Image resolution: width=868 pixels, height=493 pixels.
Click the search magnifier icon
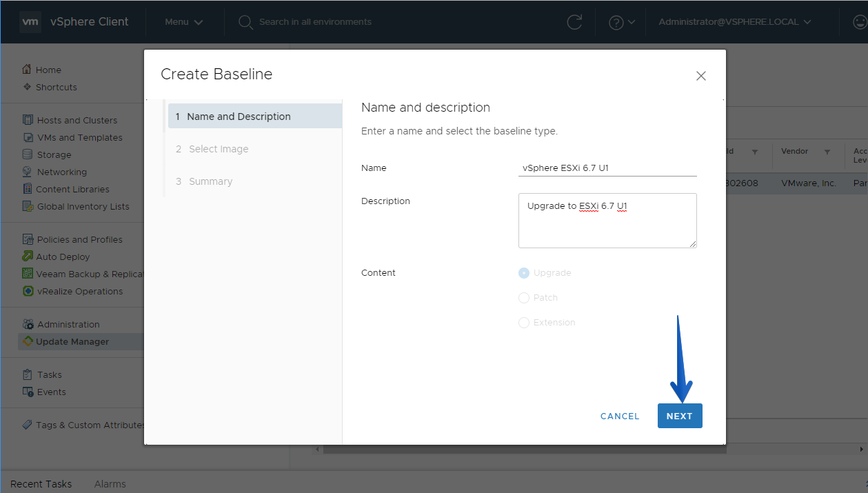245,22
